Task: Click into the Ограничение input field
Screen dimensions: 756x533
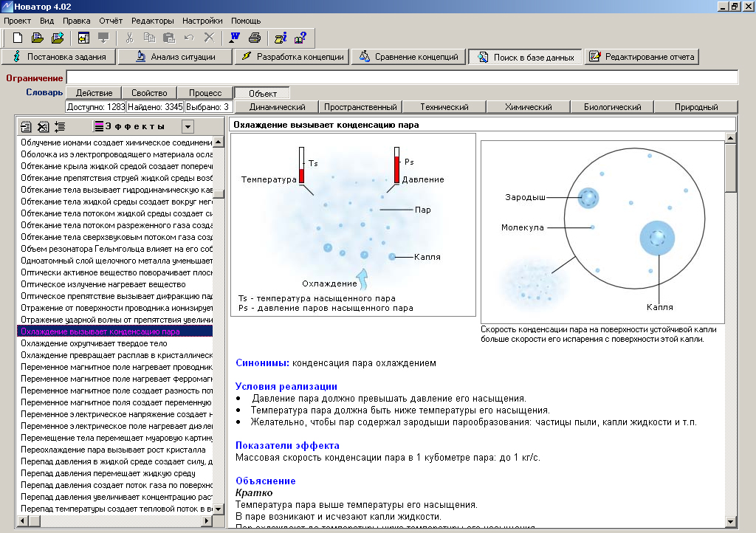Action: click(402, 78)
